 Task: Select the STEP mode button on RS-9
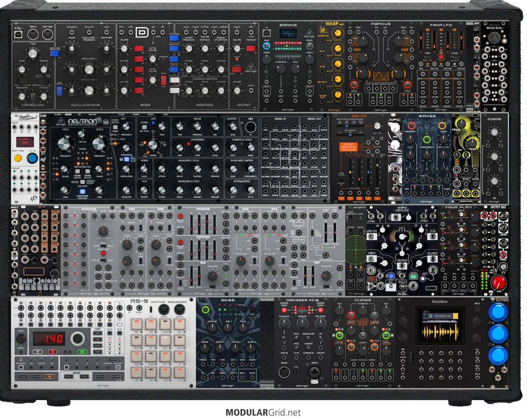pos(49,376)
